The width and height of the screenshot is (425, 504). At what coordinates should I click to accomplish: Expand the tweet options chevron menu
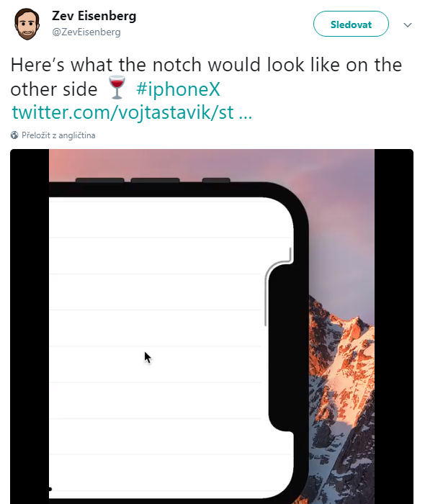coord(408,24)
